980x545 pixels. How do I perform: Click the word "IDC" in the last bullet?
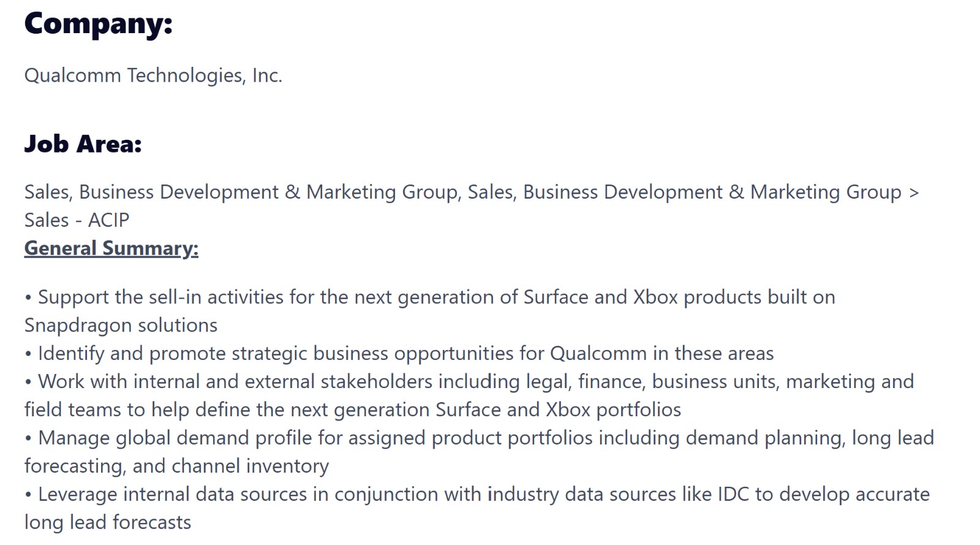pos(733,494)
